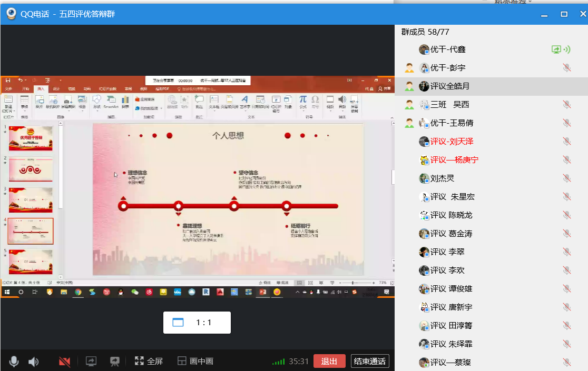
Task: Open the 开始 ribbon tab
Action: click(25, 89)
